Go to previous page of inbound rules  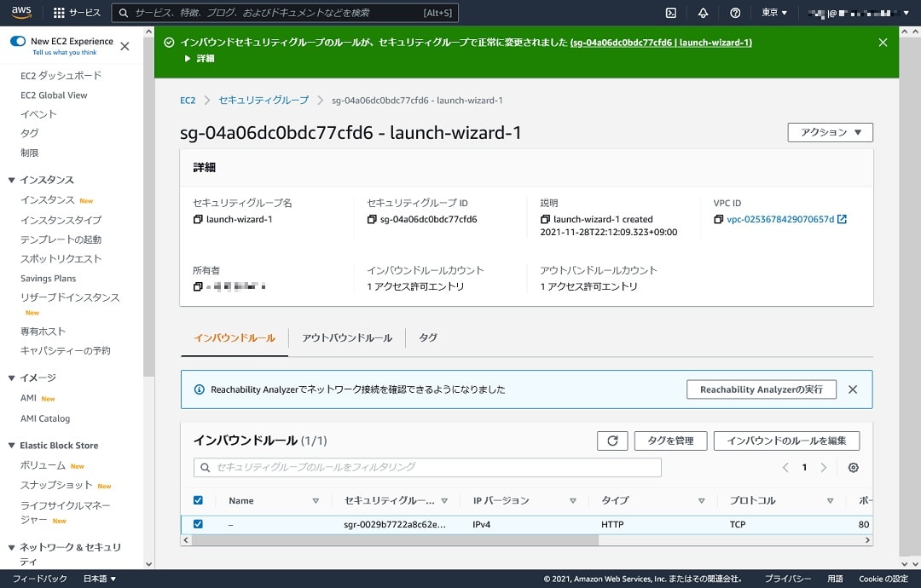pyautogui.click(x=785, y=468)
